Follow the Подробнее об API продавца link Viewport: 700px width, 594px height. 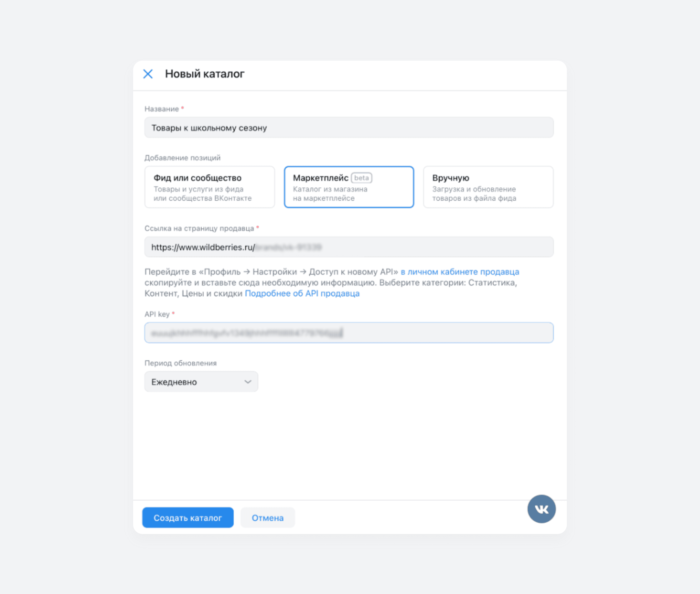302,293
